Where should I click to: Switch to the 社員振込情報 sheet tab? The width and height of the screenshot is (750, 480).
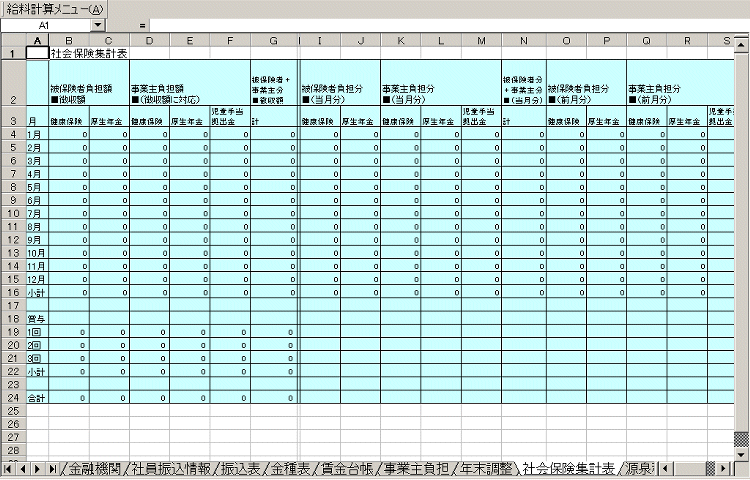pos(176,468)
